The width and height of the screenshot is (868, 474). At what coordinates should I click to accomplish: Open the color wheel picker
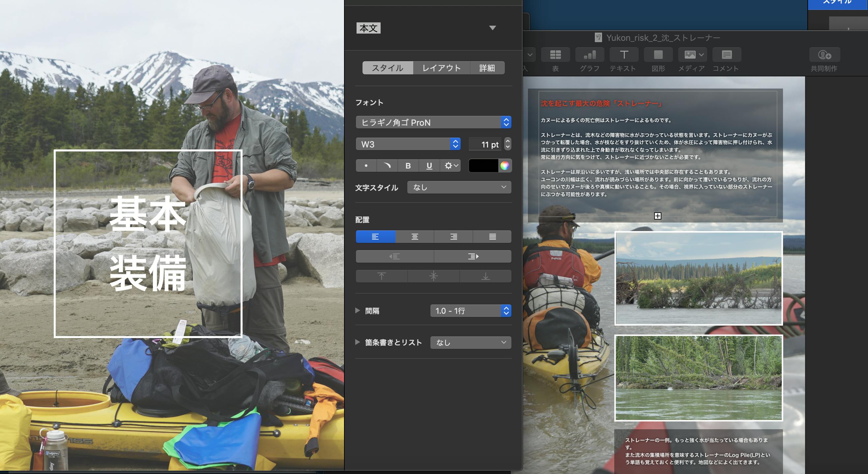point(505,166)
